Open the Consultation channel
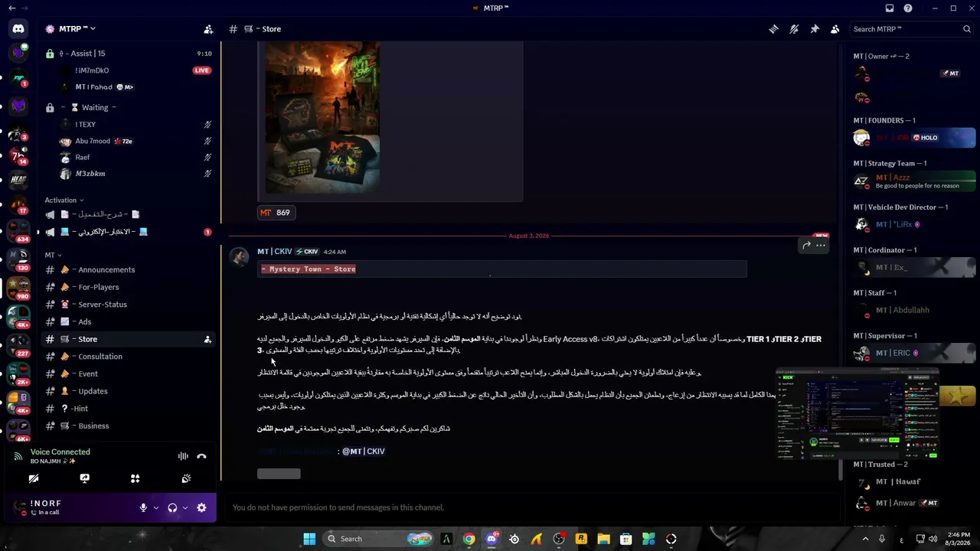This screenshot has height=551, width=980. (128, 357)
